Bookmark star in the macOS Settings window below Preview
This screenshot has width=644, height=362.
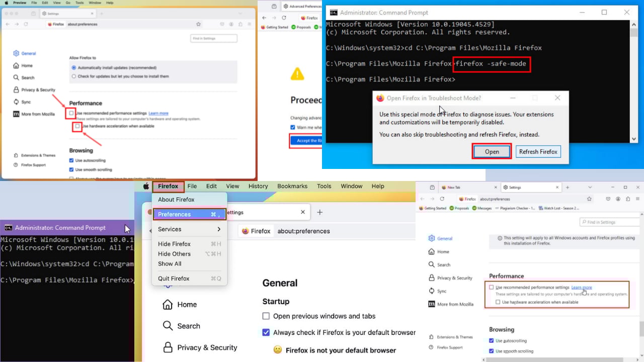tap(198, 24)
